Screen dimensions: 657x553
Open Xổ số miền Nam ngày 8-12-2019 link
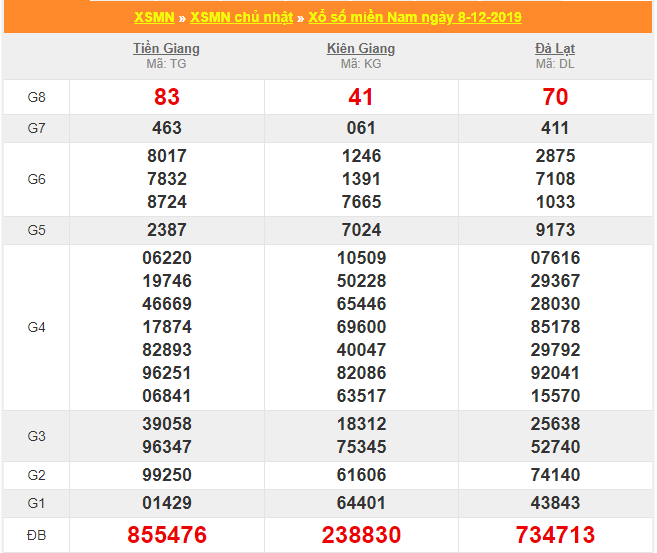(x=414, y=18)
